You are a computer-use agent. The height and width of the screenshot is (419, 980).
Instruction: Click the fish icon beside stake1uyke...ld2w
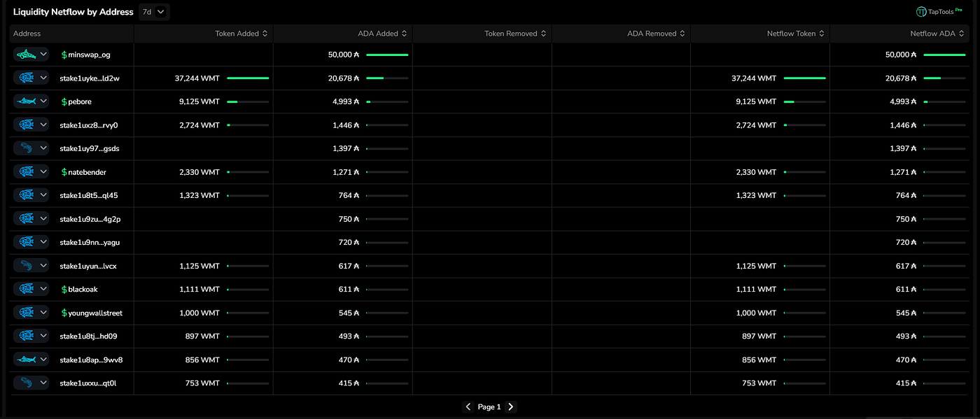(x=26, y=78)
